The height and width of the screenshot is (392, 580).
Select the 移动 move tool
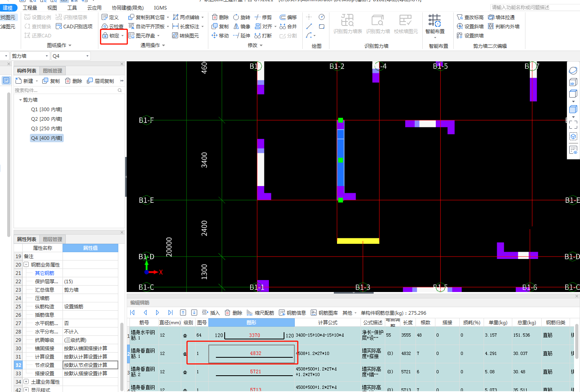220,35
